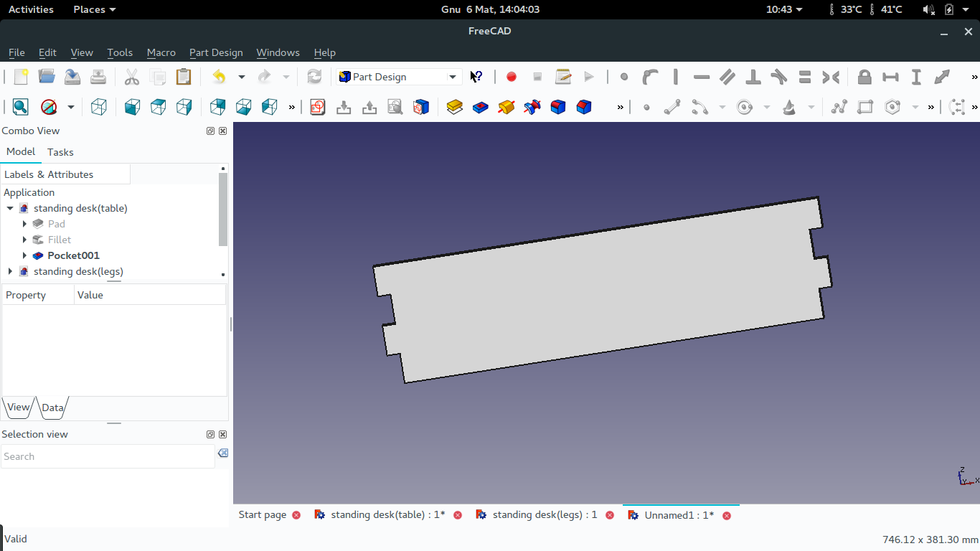Set the view to isometric
The width and height of the screenshot is (980, 551).
tap(98, 106)
